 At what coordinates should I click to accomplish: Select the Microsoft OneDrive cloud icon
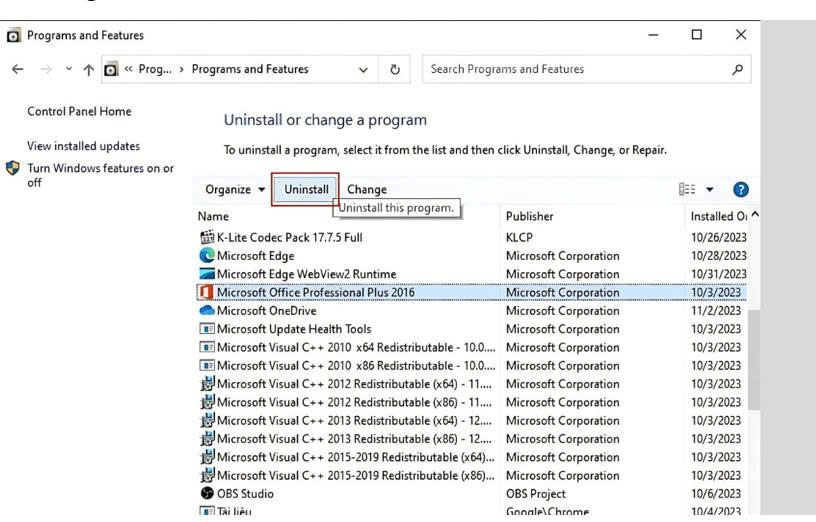pyautogui.click(x=207, y=311)
